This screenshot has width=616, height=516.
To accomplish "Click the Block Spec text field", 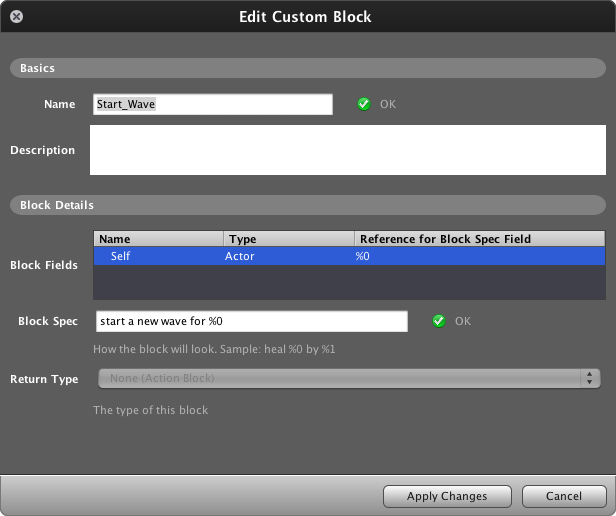I will pyautogui.click(x=252, y=321).
